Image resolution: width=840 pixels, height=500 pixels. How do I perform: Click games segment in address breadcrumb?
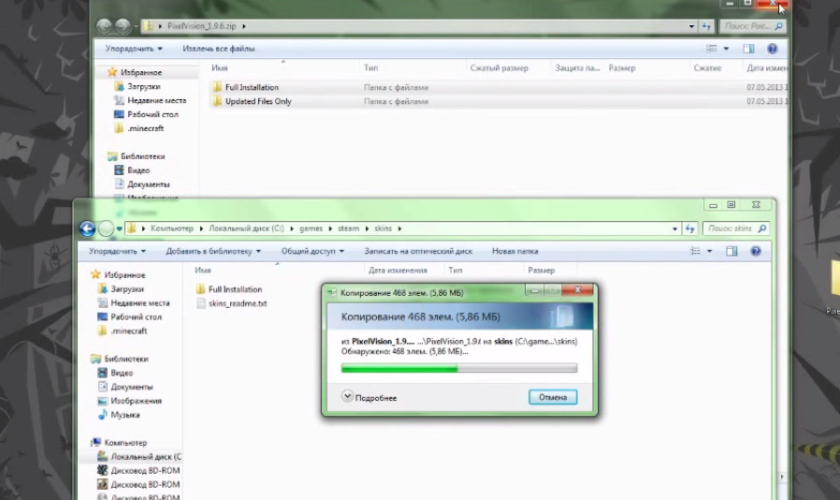(311, 229)
